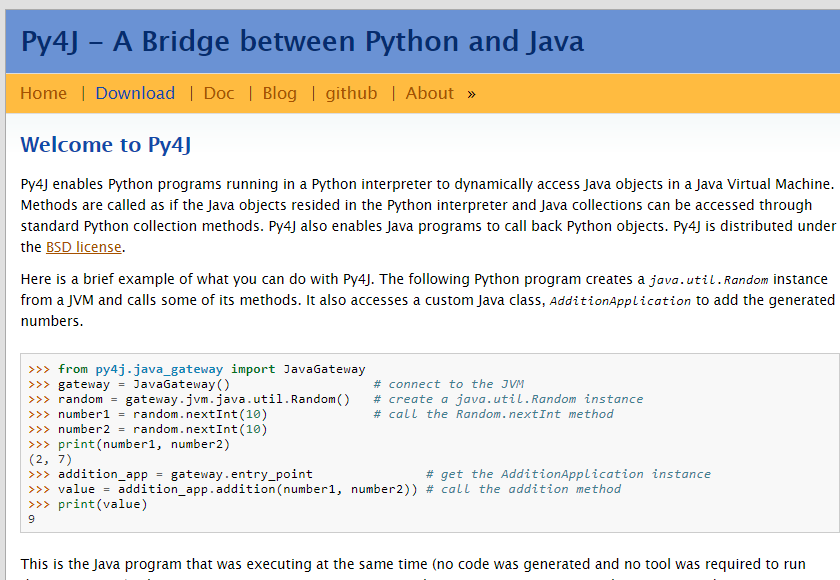
Task: Click 'random = gateway.jvm.java.util.Random()' code
Action: pyautogui.click(x=204, y=399)
